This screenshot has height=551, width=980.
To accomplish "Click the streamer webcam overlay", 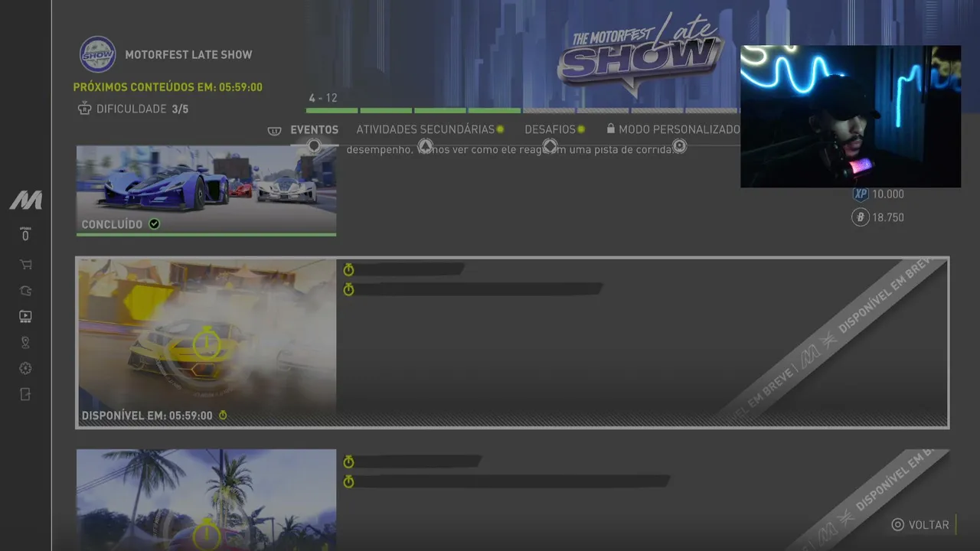I will (851, 116).
